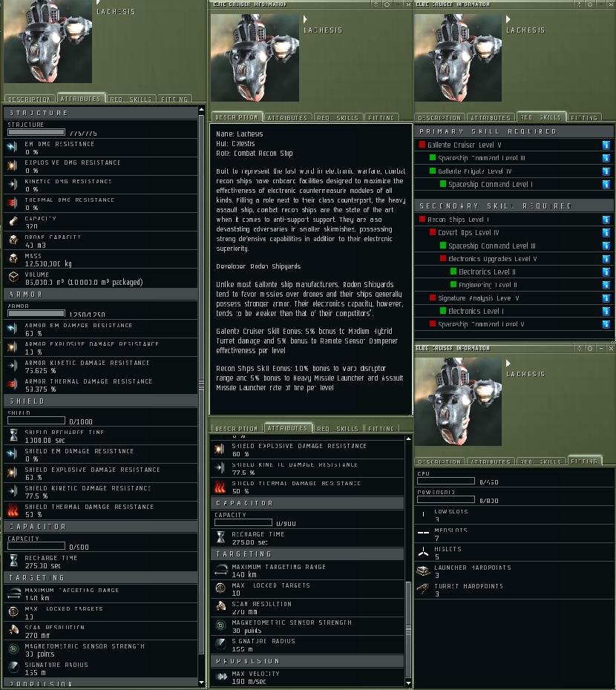This screenshot has height=690, width=616.
Task: Click the Launcher Hardpoints icon
Action: pos(424,571)
